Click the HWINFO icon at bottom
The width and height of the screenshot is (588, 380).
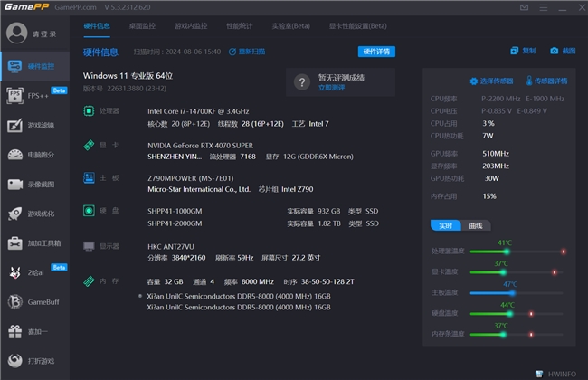coord(539,374)
